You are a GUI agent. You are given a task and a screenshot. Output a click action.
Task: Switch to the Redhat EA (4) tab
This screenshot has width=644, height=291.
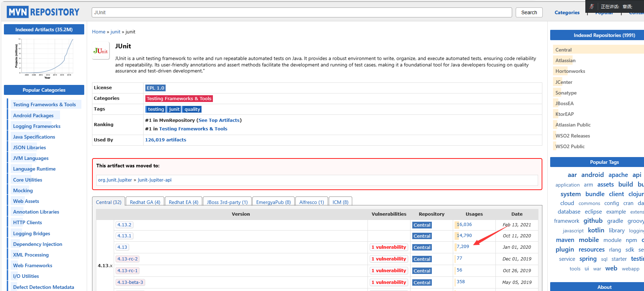click(x=183, y=202)
